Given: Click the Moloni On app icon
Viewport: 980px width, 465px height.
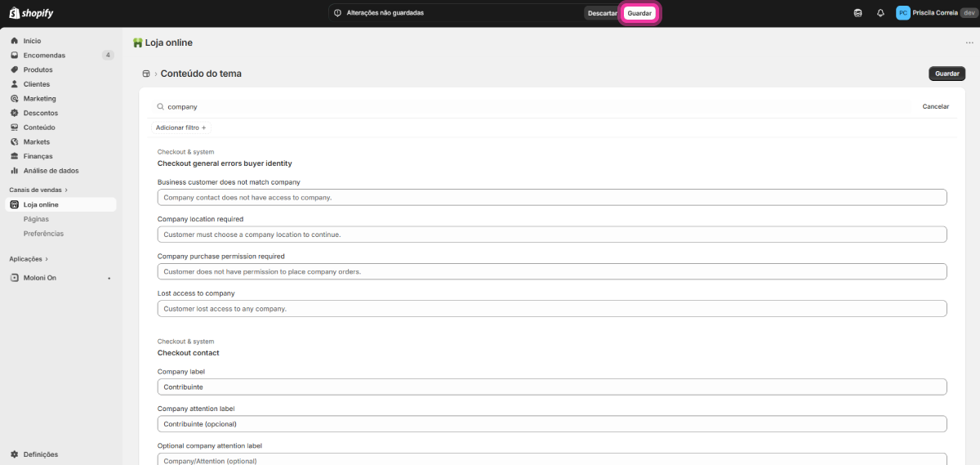Looking at the screenshot, I should coord(15,278).
